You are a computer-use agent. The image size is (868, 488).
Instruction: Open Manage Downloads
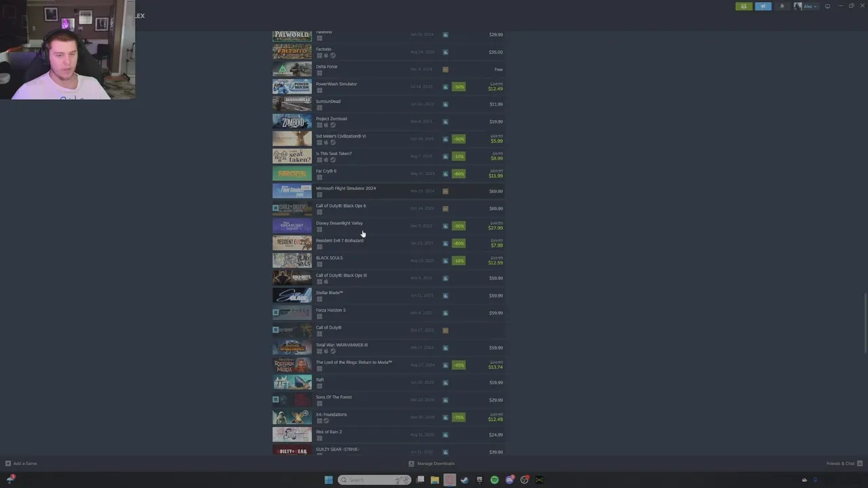(431, 464)
